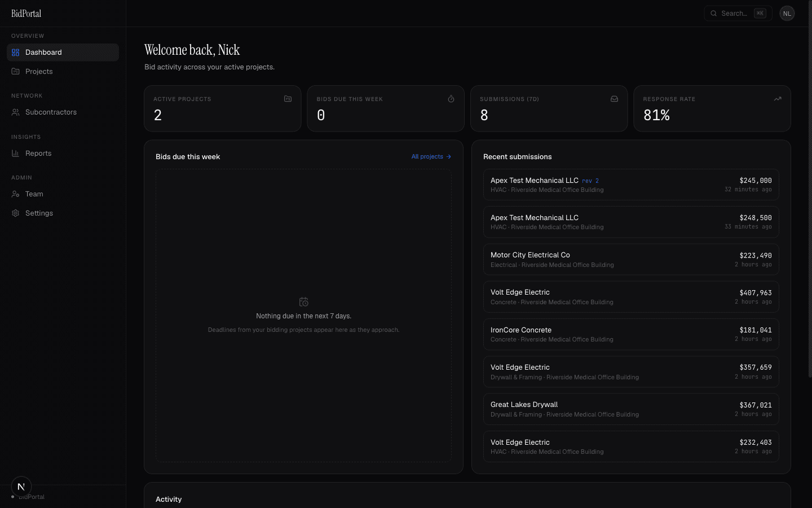This screenshot has width=812, height=508.
Task: Click the inbox icon on Submissions card
Action: click(x=614, y=99)
